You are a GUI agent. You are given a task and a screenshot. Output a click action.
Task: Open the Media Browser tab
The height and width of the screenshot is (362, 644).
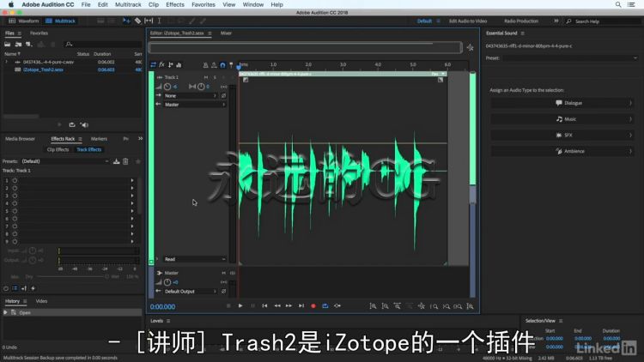click(x=20, y=139)
